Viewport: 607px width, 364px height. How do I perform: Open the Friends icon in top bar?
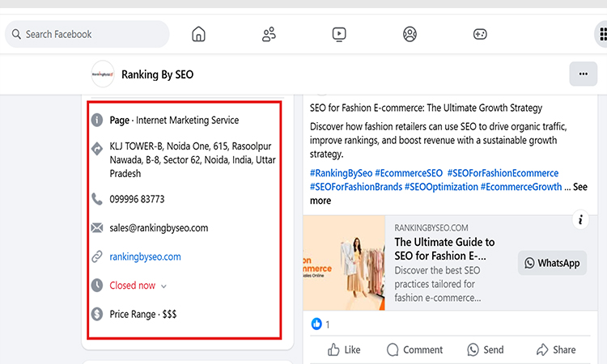click(269, 34)
